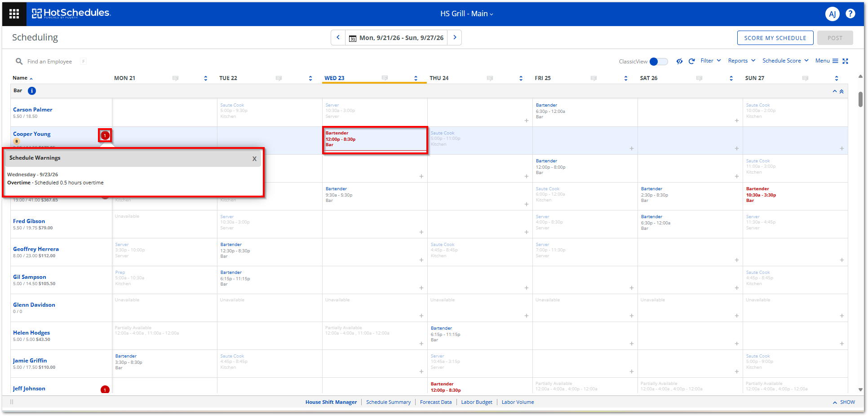
Task: Open Cooper Young's warning badge
Action: click(105, 135)
